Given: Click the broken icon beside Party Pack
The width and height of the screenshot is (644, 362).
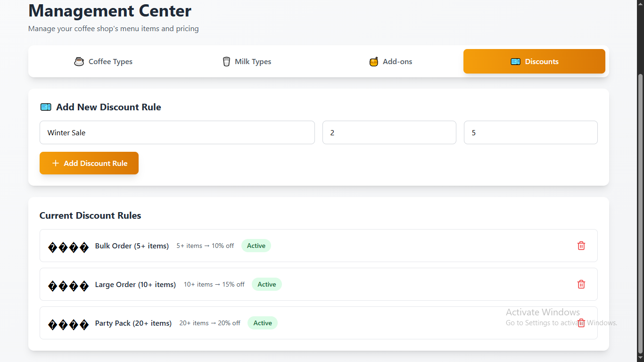Looking at the screenshot, I should tap(69, 324).
